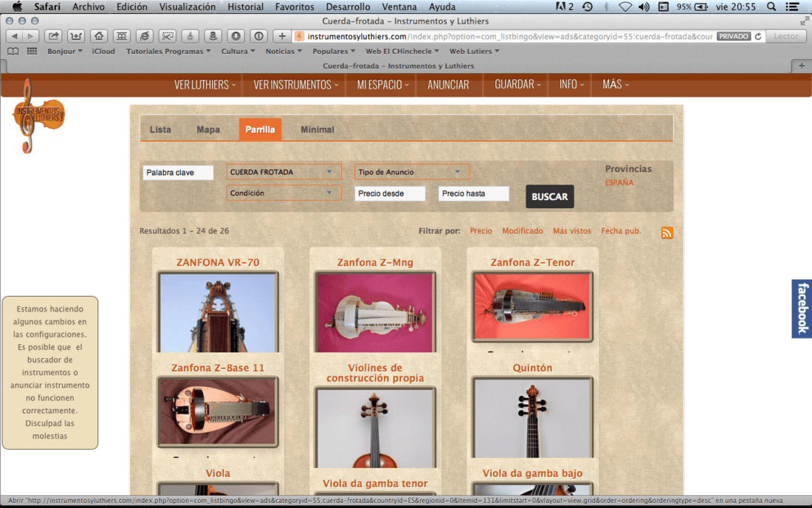Open the Web Lutiers bookmarks folder
The width and height of the screenshot is (812, 508).
(x=474, y=51)
